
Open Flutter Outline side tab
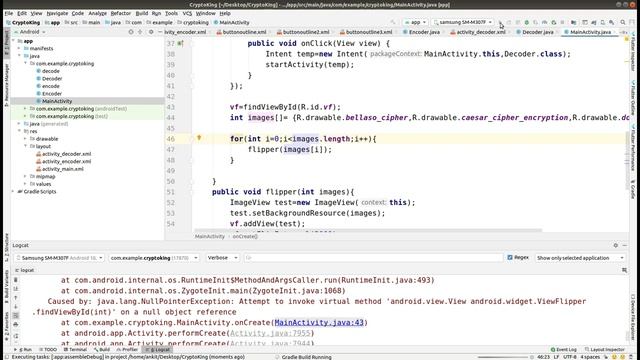pos(633,97)
